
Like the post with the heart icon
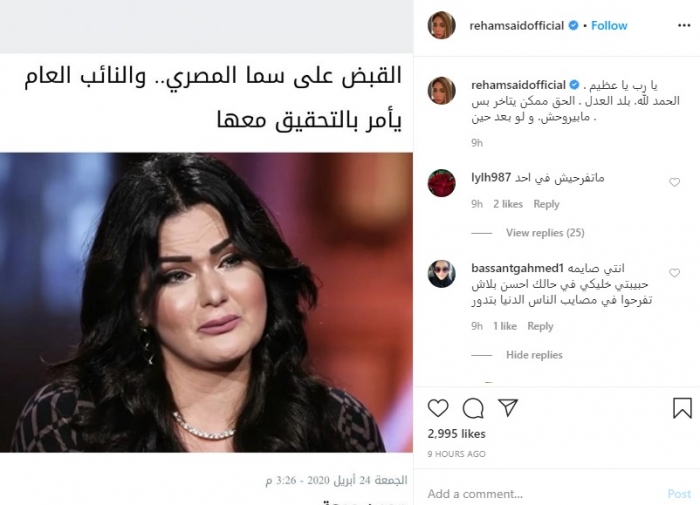click(438, 408)
